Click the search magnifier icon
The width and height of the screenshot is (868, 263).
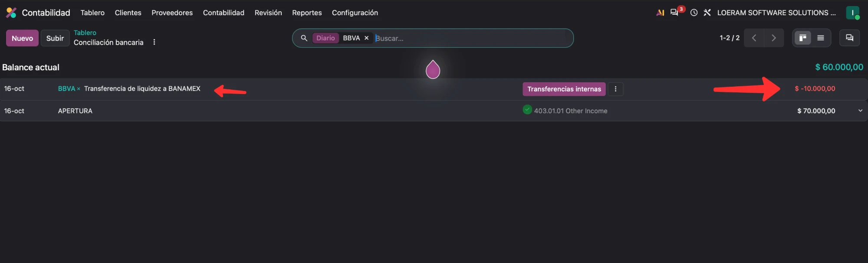point(304,38)
